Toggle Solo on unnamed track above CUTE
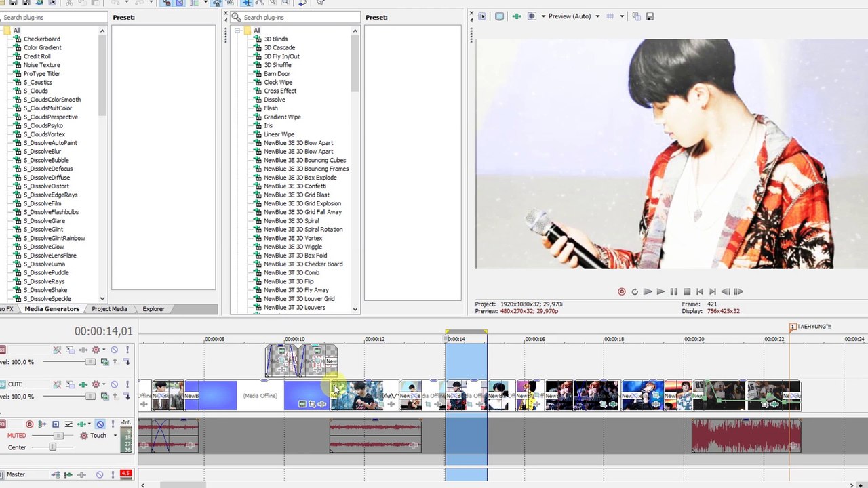Viewport: 868px width, 488px height. point(127,350)
